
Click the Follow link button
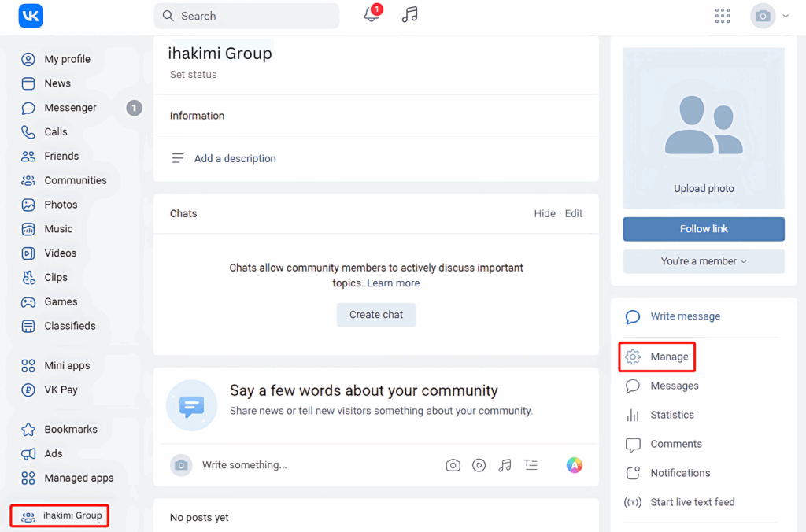click(704, 229)
